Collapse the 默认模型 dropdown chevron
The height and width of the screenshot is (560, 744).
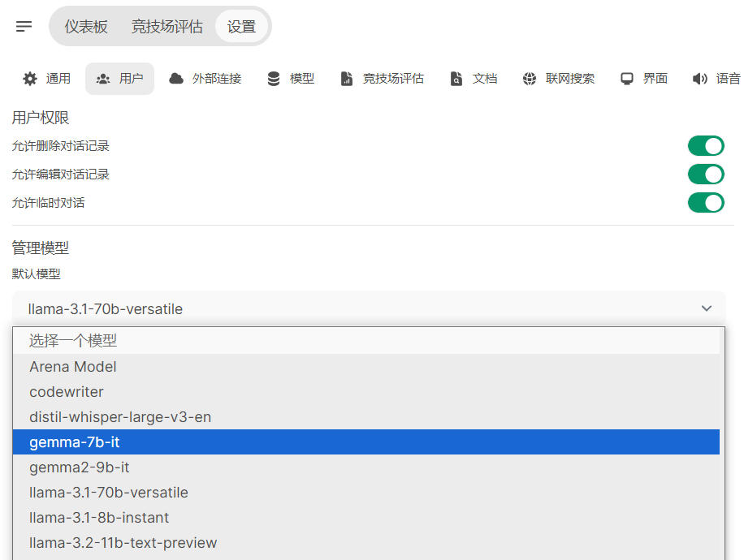[706, 308]
